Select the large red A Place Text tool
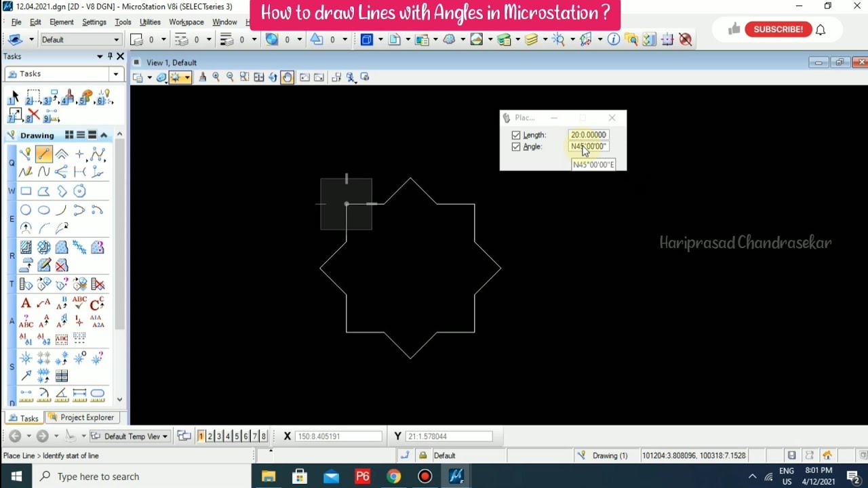The height and width of the screenshot is (488, 868). coord(26,303)
